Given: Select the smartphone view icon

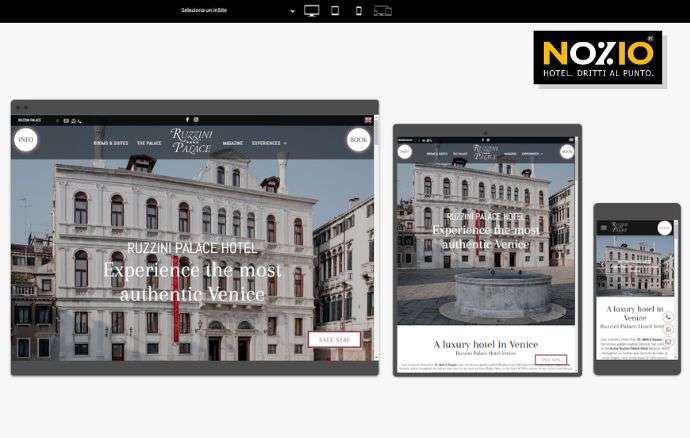Looking at the screenshot, I should [359, 11].
